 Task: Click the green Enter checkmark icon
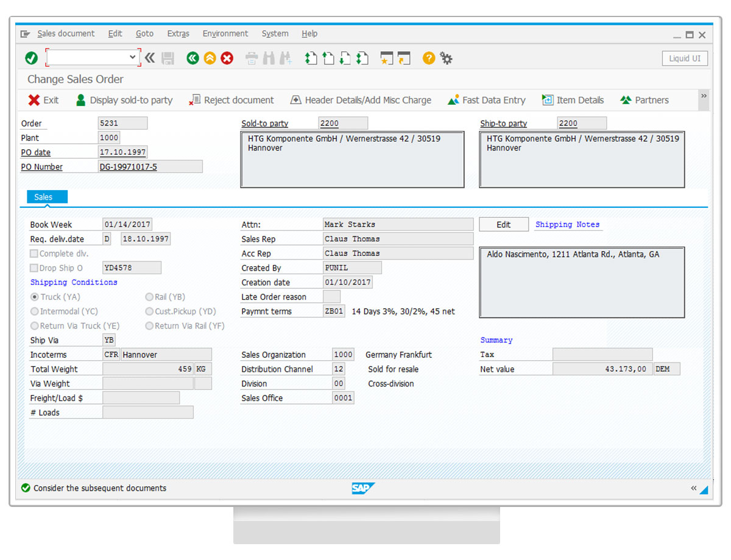31,58
